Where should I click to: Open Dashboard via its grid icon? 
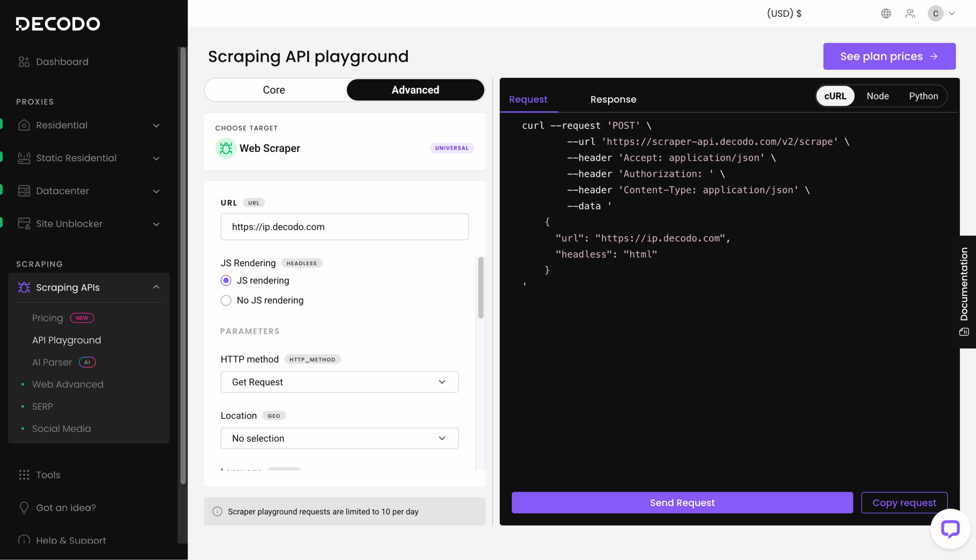(x=24, y=61)
